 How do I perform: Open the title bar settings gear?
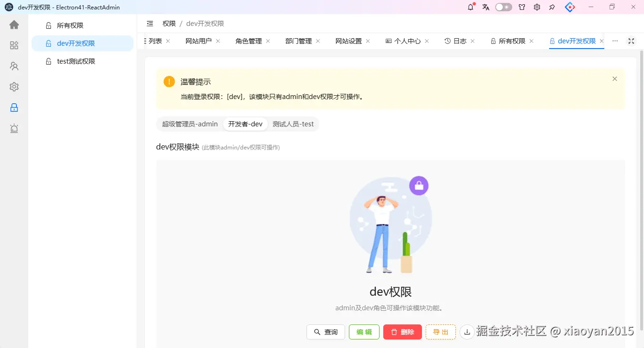pyautogui.click(x=537, y=7)
